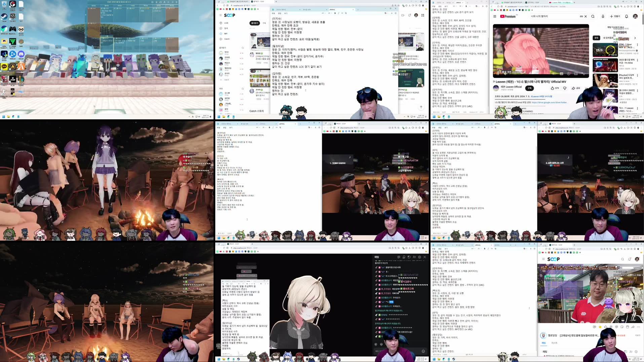Open the three-dot menu on the EDM mix video
This screenshot has height=362, width=644.
638,45
